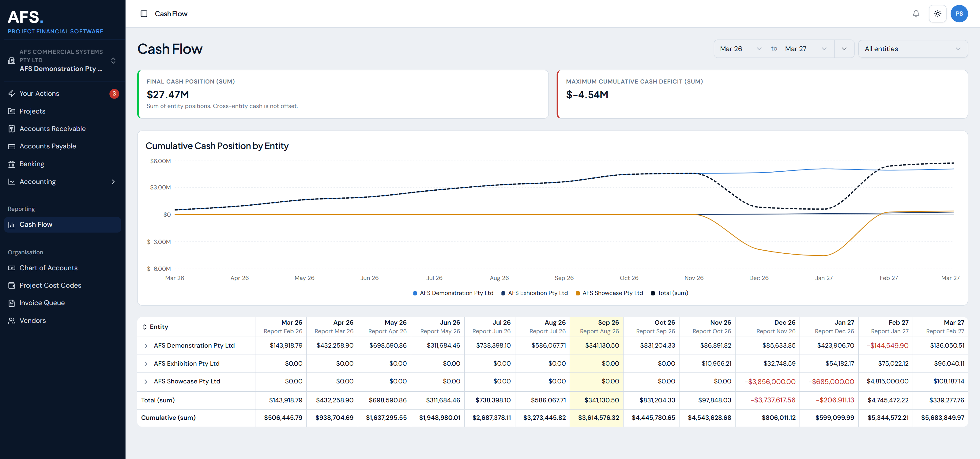Click the Accounts Payable card icon
Screen dimensions: 980x459
[12, 146]
